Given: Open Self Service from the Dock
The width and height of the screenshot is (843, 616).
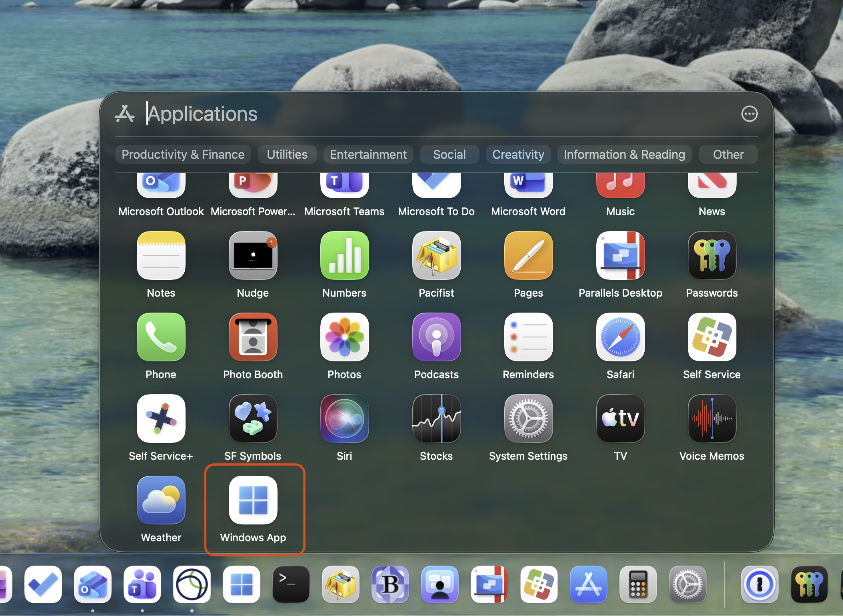Looking at the screenshot, I should pyautogui.click(x=539, y=584).
